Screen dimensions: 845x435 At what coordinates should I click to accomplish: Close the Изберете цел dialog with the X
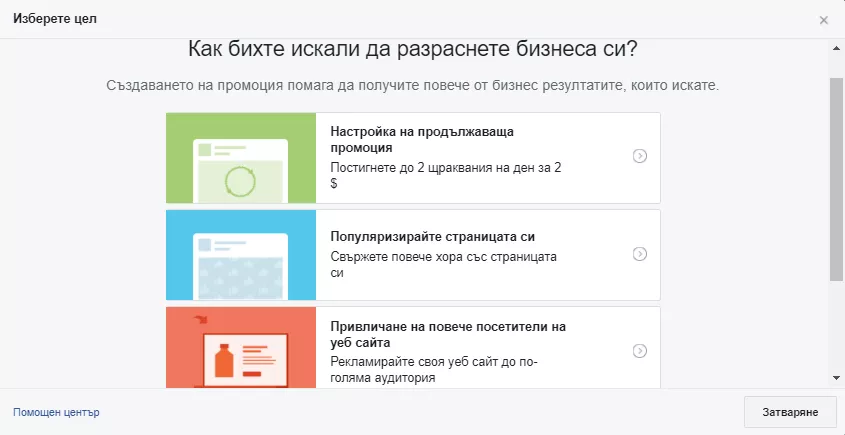point(823,20)
